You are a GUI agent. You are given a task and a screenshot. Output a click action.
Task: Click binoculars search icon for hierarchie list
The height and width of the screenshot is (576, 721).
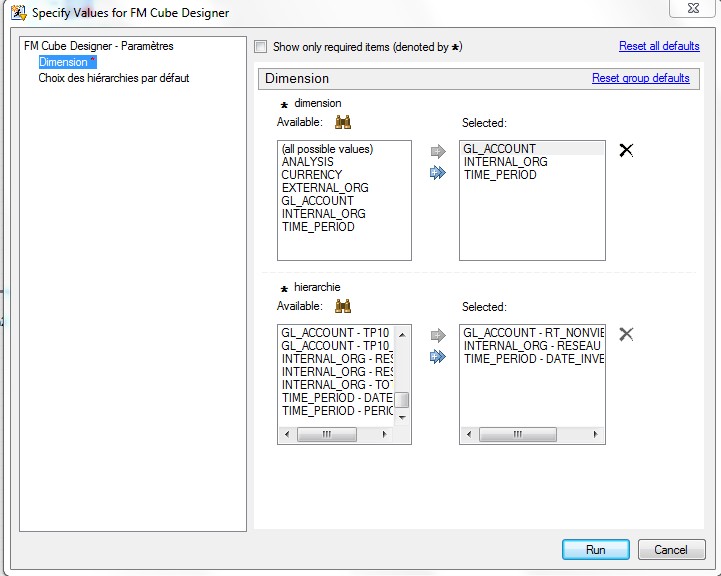point(343,306)
